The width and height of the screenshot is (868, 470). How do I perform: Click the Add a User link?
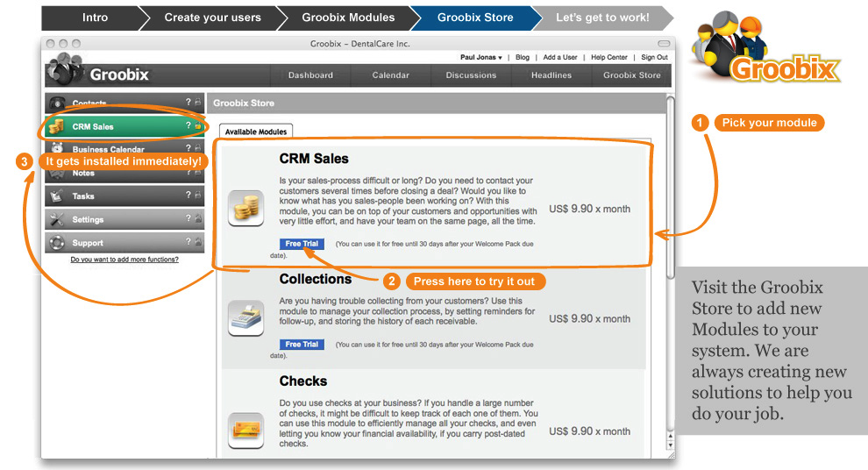pos(560,57)
